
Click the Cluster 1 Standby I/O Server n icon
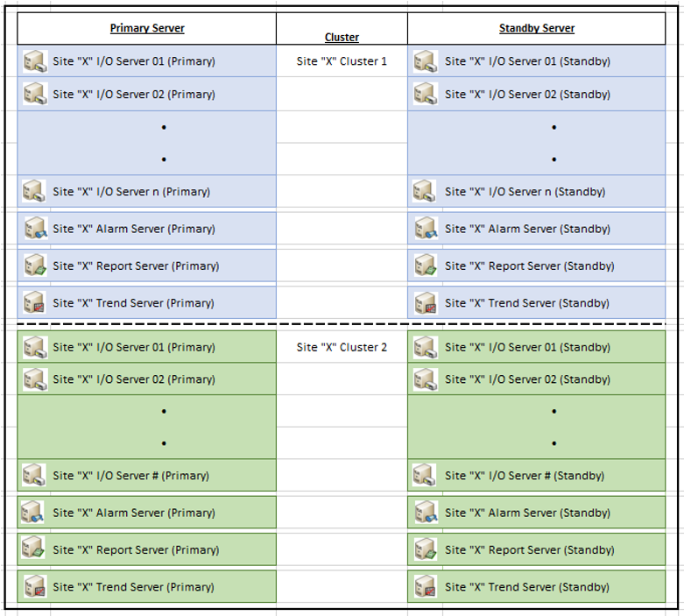tap(424, 191)
